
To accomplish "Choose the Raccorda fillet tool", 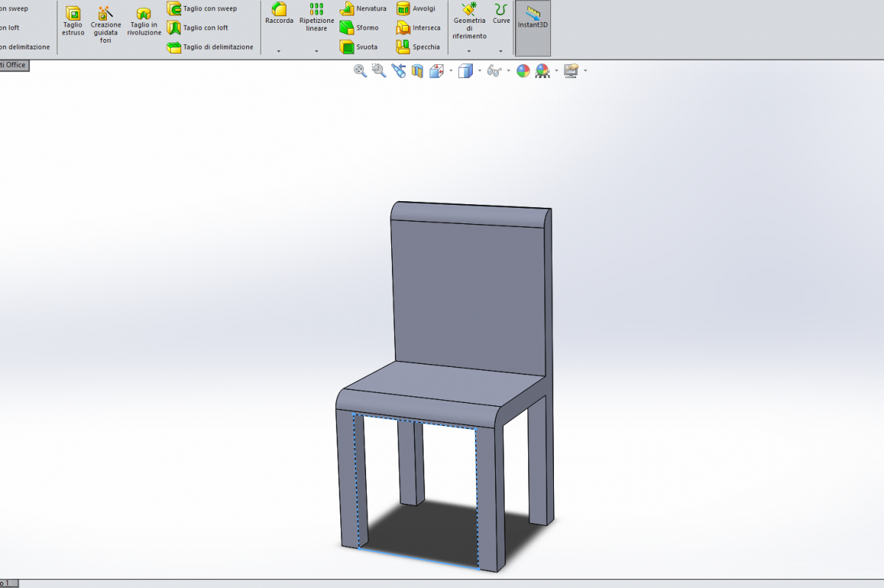I will pyautogui.click(x=279, y=13).
